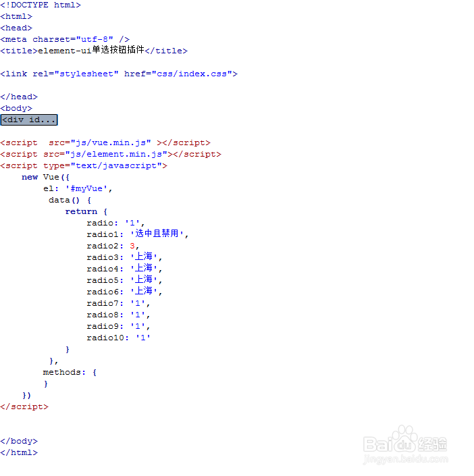Viewport: 474px width, 476px height.
Task: Click the 'methods: {' line
Action: (x=70, y=373)
